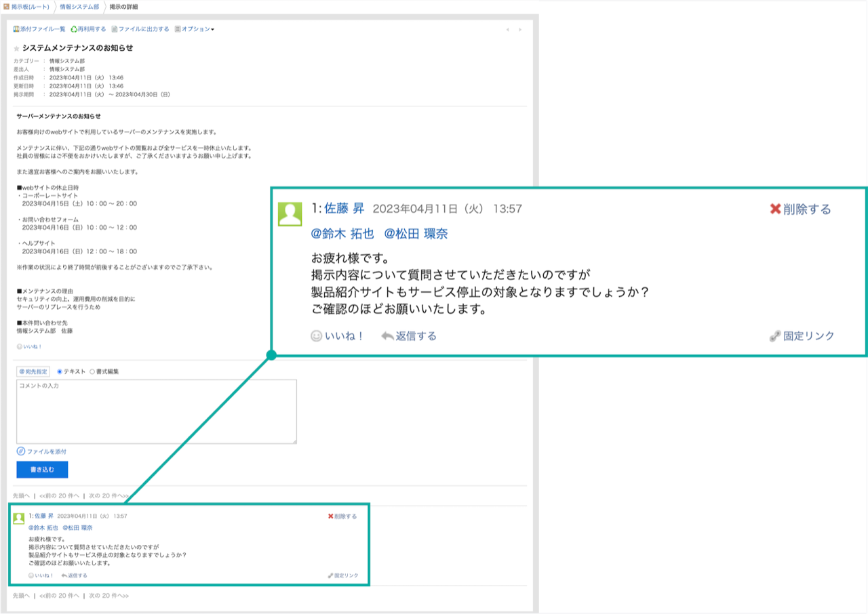Reply via 返信する in small comment
868x614 pixels.
(x=74, y=575)
